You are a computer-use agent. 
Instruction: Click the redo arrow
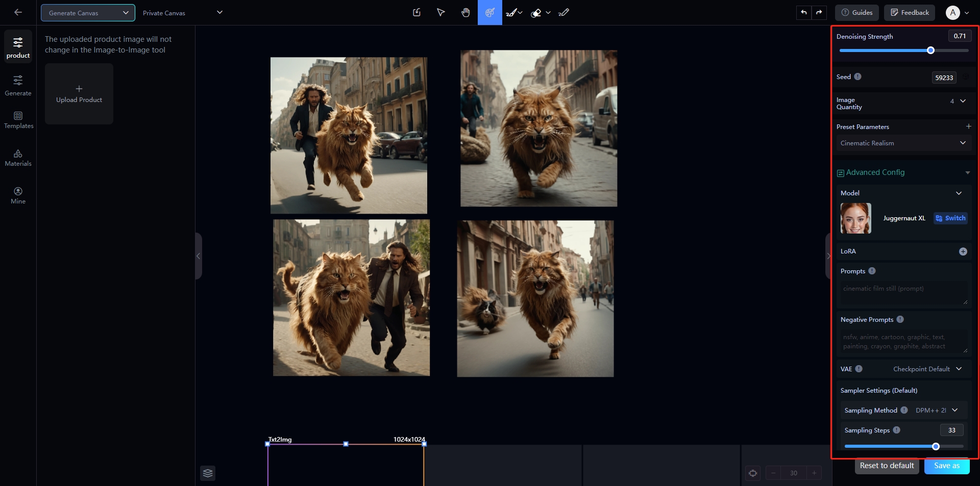[819, 13]
